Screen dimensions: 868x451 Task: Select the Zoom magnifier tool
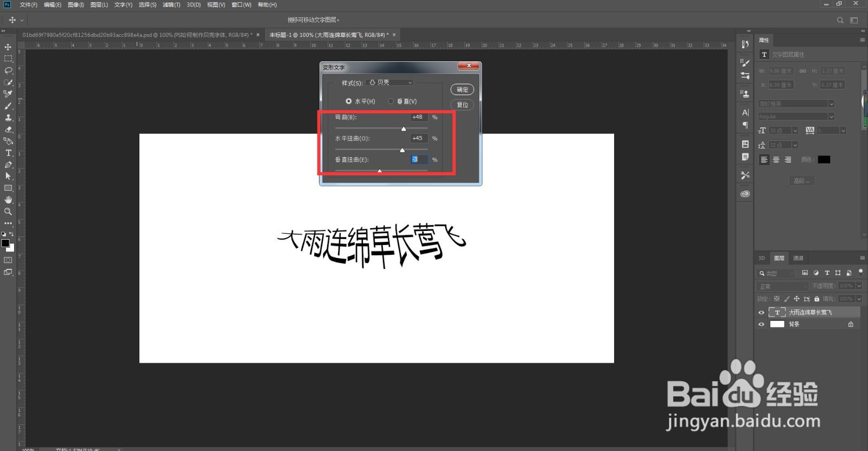coord(8,211)
